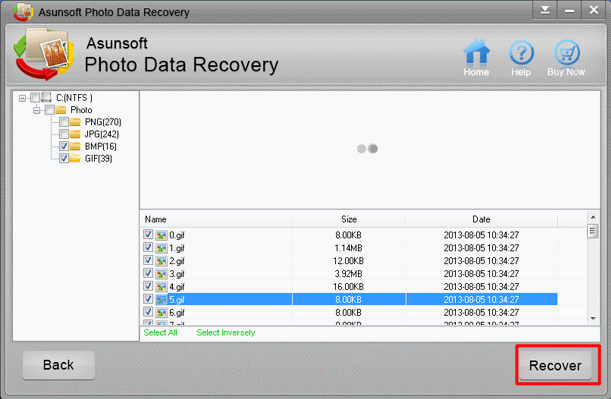Select the 4.gif file name
Image resolution: width=611 pixels, height=399 pixels.
[177, 287]
